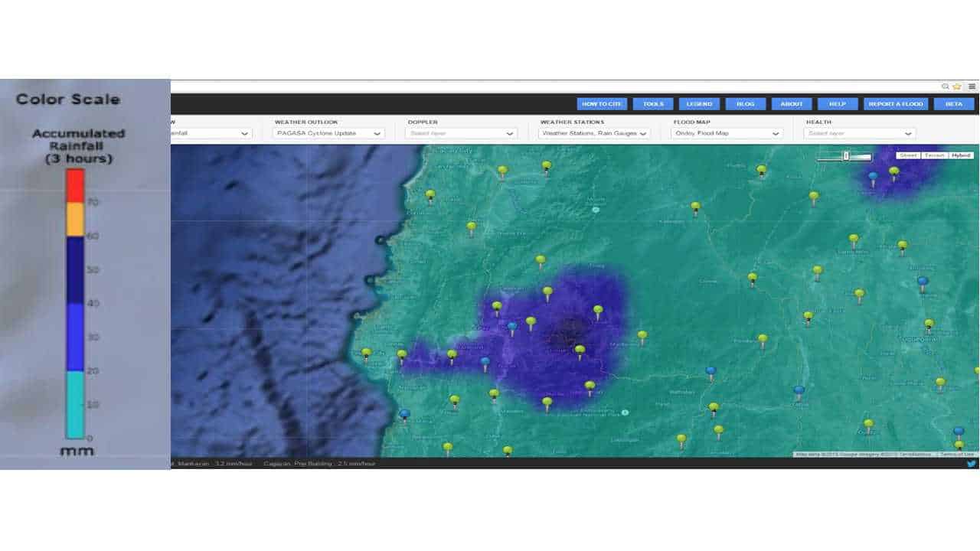Viewport: 980px width, 551px height.
Task: Click the Report a Flood button
Action: [896, 104]
